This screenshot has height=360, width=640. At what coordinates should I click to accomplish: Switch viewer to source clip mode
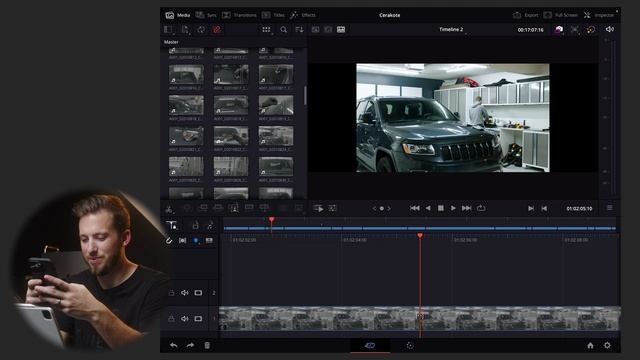pos(316,29)
